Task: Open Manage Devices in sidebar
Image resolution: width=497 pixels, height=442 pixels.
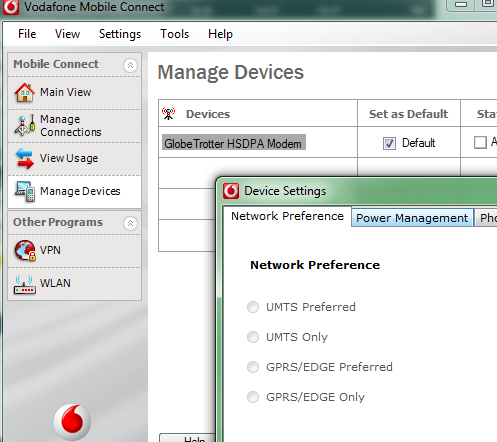Action: pos(75,191)
